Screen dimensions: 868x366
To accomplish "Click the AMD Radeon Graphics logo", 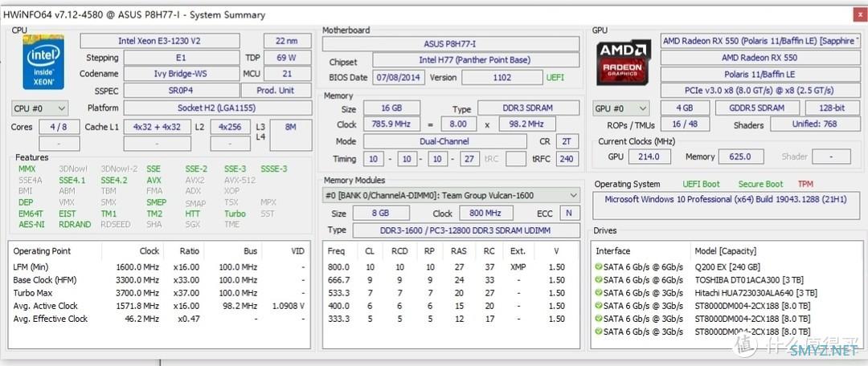I will point(624,62).
